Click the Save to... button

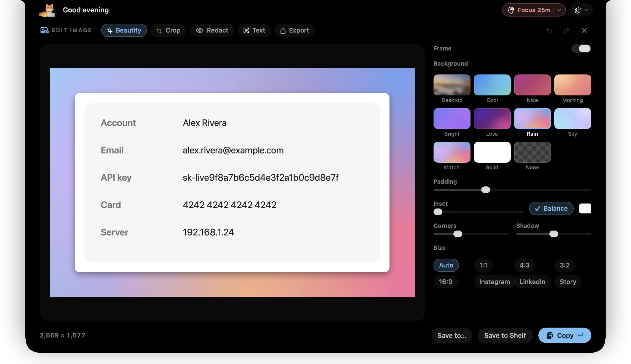coord(452,335)
